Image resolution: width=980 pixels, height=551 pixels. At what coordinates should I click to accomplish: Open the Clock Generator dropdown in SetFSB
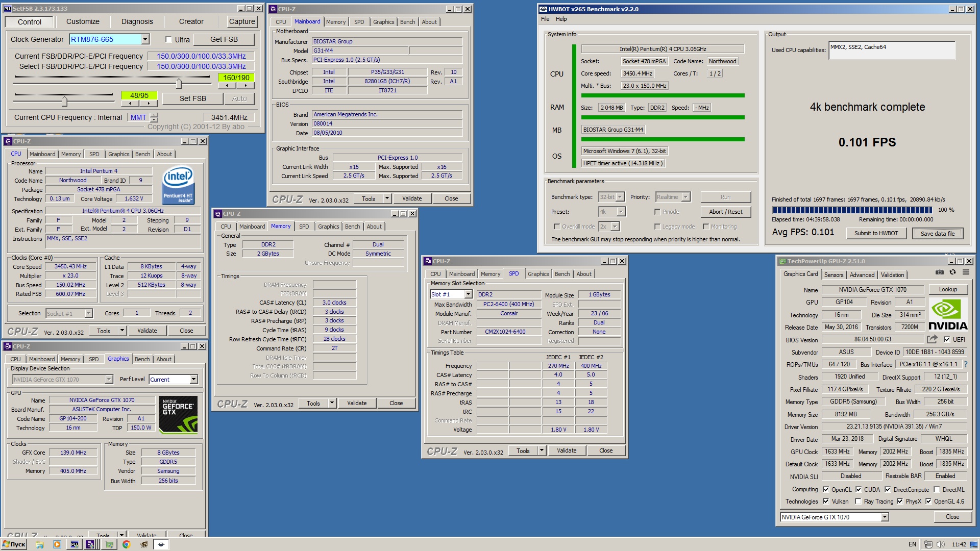pyautogui.click(x=145, y=39)
